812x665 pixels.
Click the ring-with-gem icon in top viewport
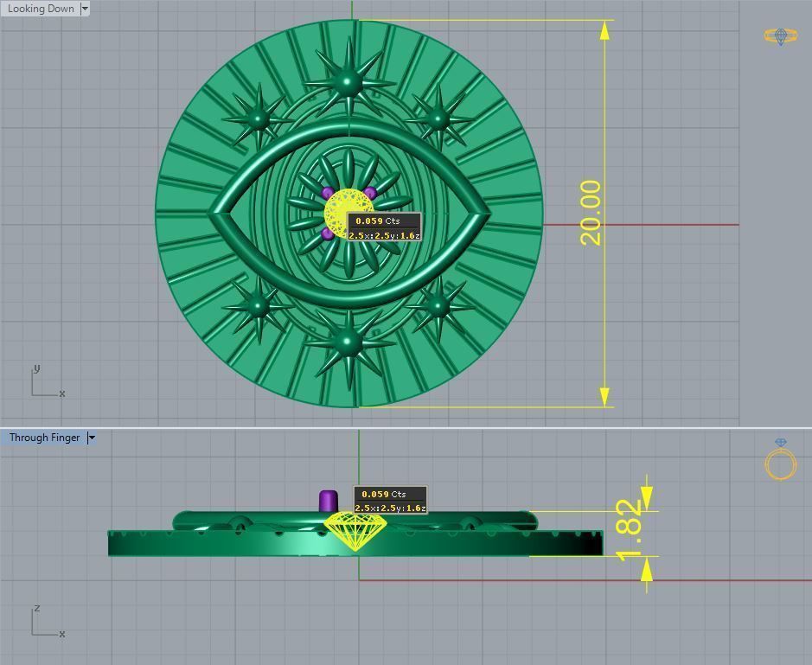click(x=781, y=36)
